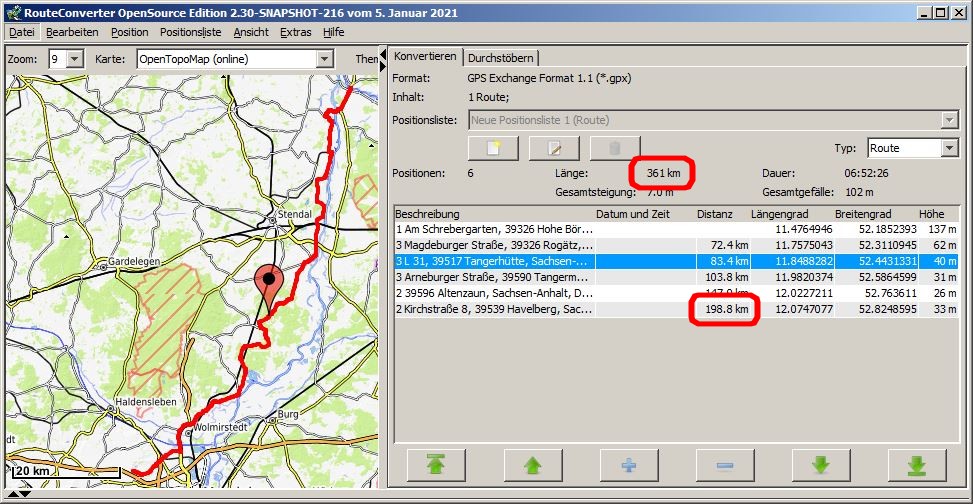Switch to the Durchstöbern tab

[502, 58]
